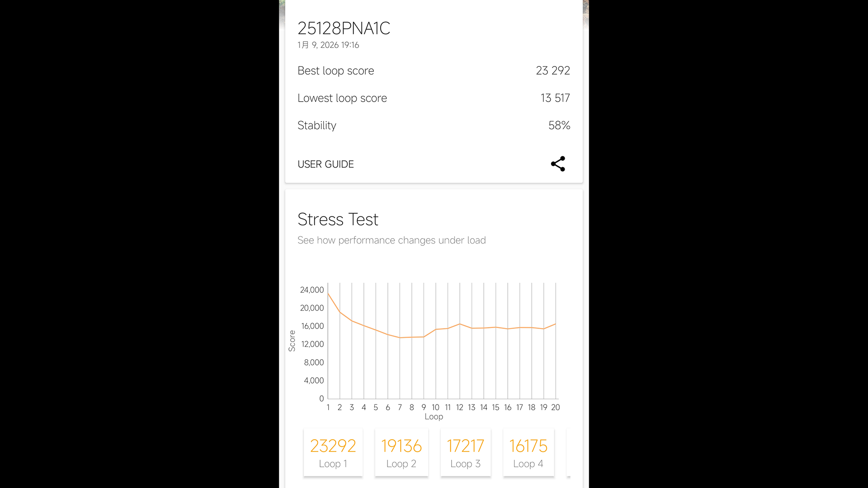This screenshot has height=488, width=868.
Task: Tap the test date timestamp
Action: (x=328, y=45)
